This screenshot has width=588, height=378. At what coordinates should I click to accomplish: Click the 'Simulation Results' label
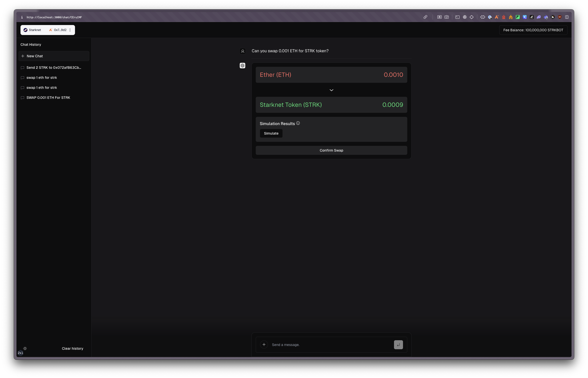[277, 124]
